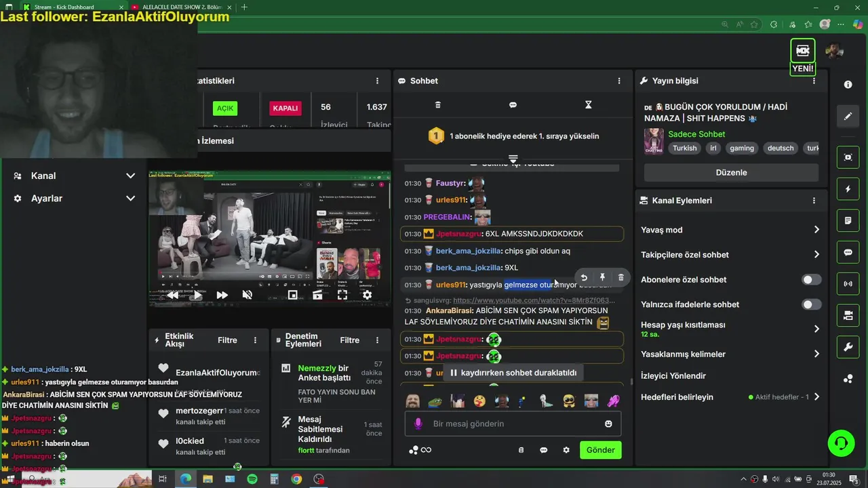Click the screen capture icon in right sidebar
Image resolution: width=868 pixels, height=488 pixels.
click(x=848, y=157)
